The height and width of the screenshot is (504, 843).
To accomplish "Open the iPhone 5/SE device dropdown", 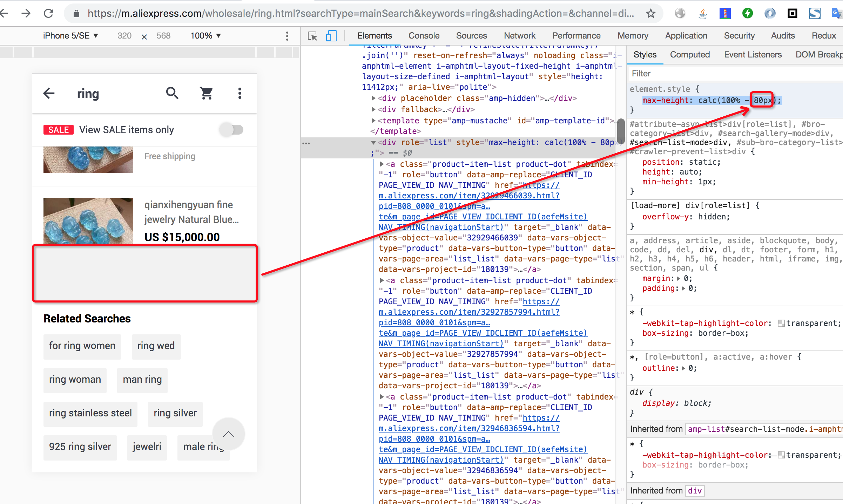I will [70, 36].
